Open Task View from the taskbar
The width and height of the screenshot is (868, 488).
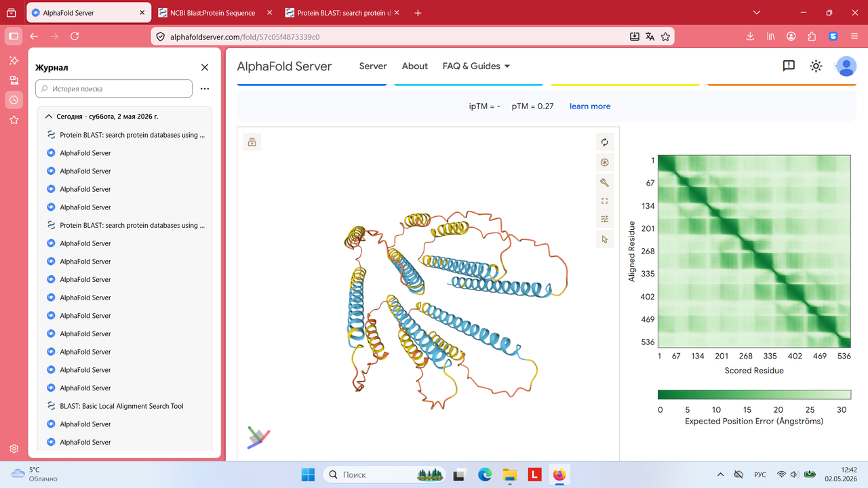pos(459,474)
